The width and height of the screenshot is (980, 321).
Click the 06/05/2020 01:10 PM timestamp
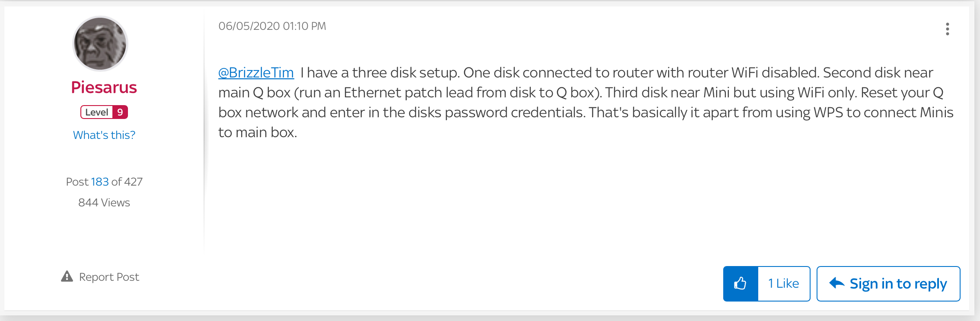[272, 26]
